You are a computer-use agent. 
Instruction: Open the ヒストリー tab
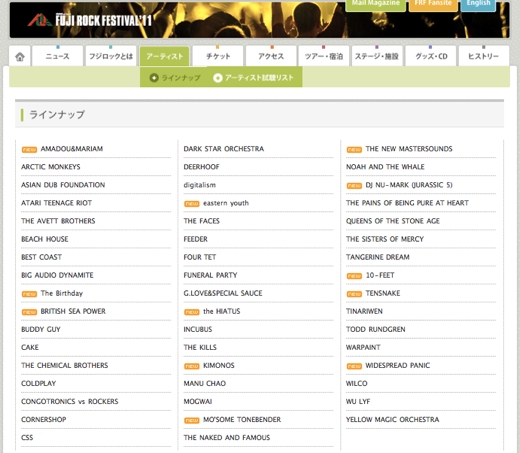(x=484, y=56)
